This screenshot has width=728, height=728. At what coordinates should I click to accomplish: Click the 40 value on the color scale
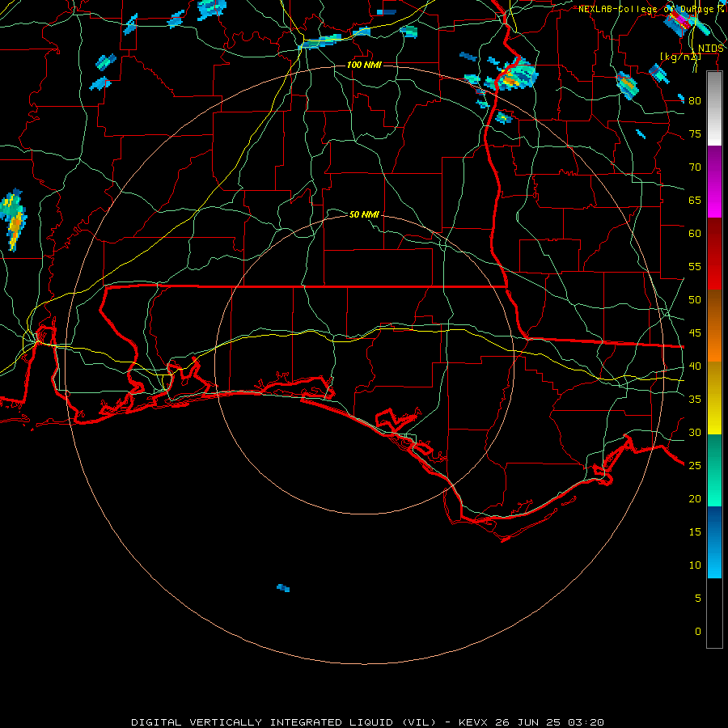point(695,366)
